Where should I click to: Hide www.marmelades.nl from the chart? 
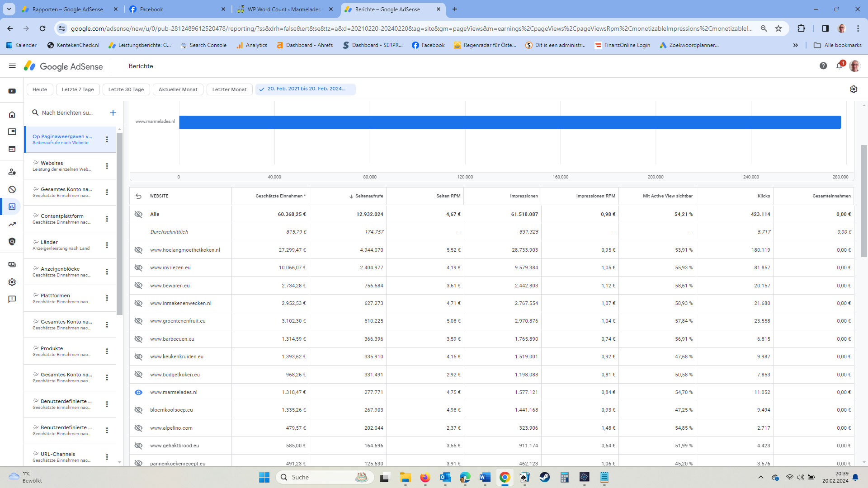pos(139,392)
